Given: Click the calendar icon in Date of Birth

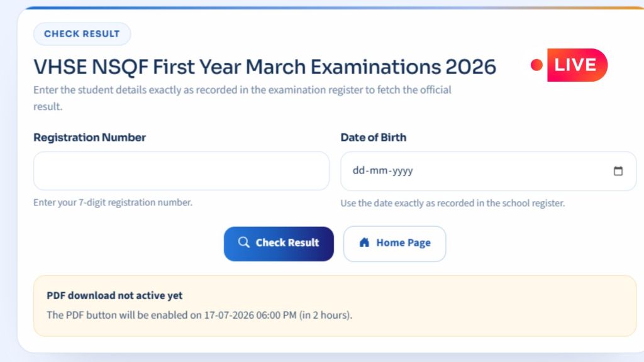Looking at the screenshot, I should point(618,171).
